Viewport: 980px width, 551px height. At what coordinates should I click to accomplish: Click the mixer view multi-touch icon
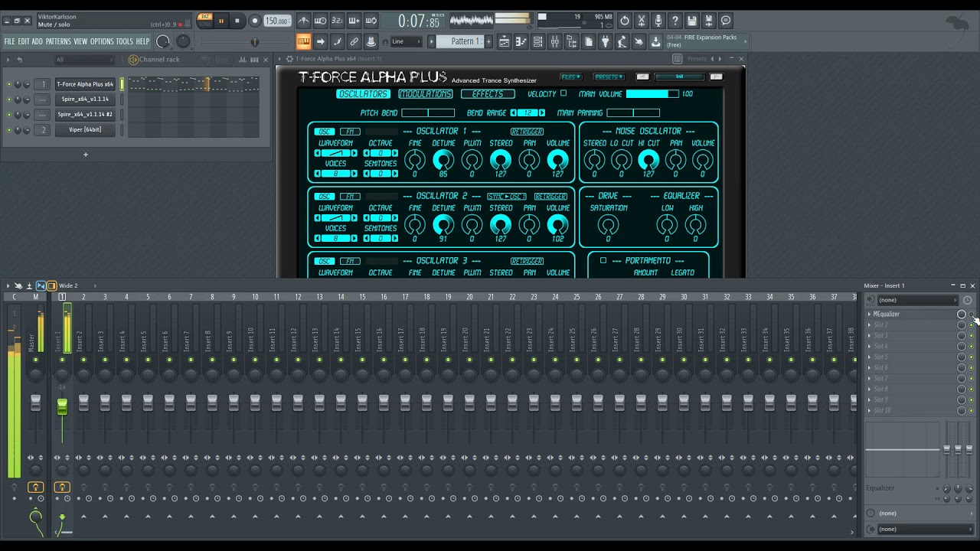(x=18, y=285)
